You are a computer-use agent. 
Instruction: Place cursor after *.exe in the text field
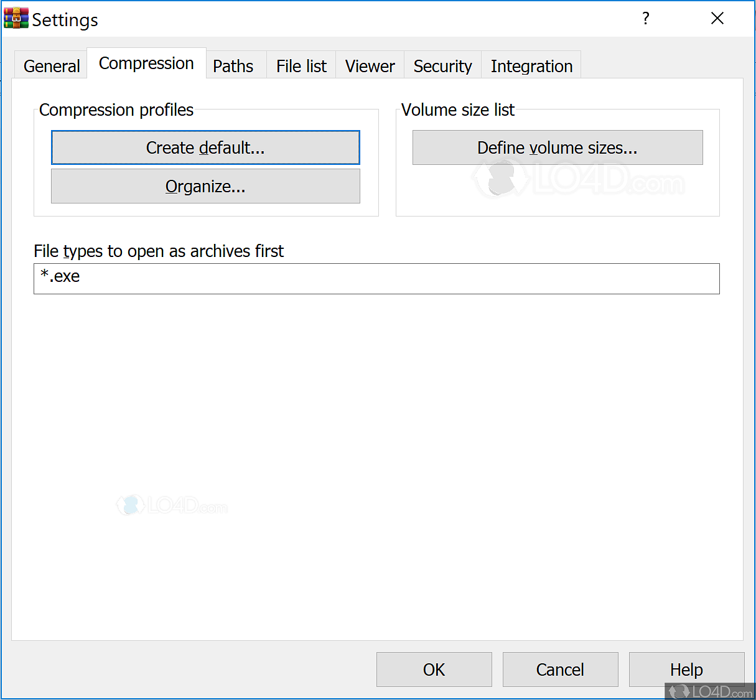click(x=84, y=278)
